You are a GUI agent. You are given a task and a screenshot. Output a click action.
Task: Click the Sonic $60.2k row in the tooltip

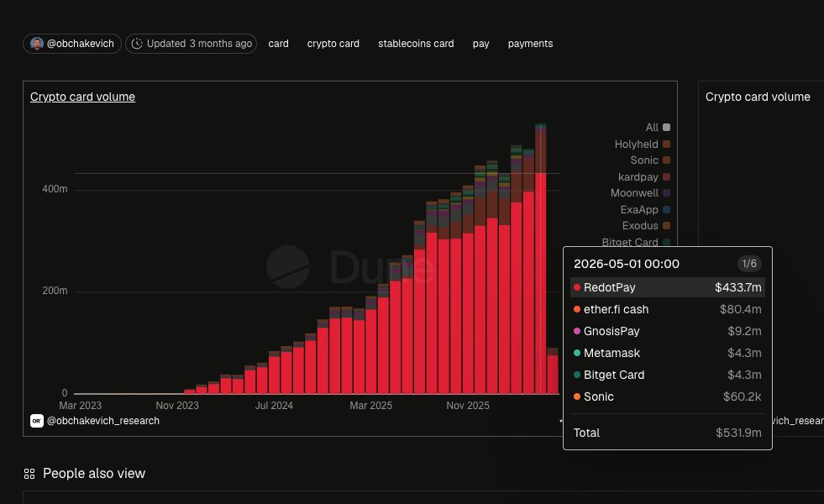(x=668, y=396)
